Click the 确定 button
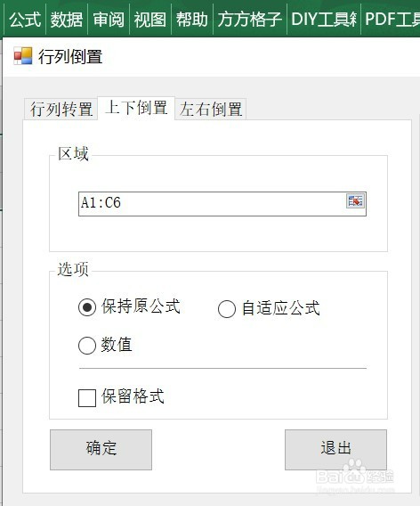Viewport: 420px width, 506px height. pyautogui.click(x=101, y=450)
